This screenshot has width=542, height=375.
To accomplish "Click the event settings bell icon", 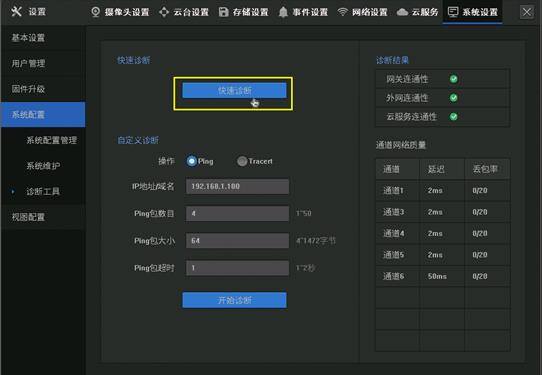I will [283, 12].
